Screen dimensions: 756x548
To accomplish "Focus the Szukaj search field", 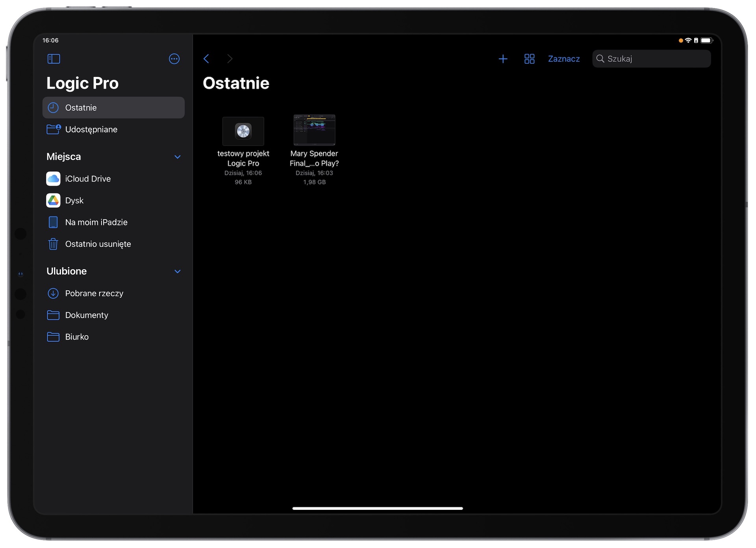I will (651, 59).
